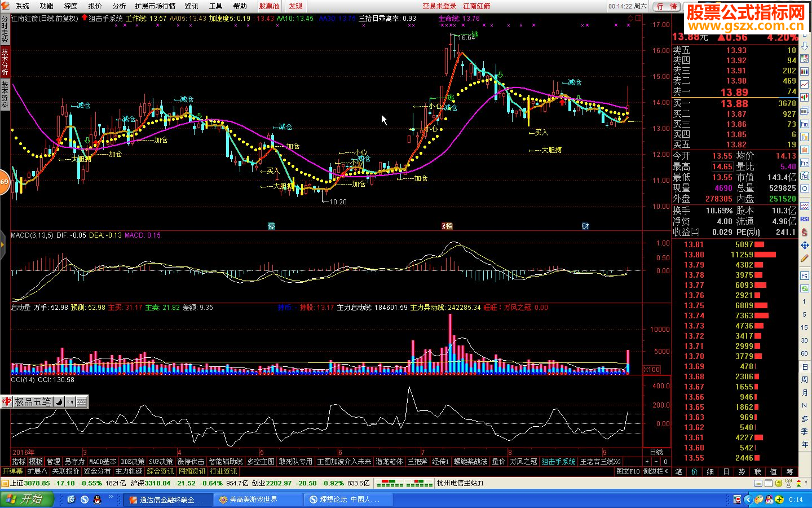
Task: Open the 指标 indicator selector
Action: coord(19,462)
